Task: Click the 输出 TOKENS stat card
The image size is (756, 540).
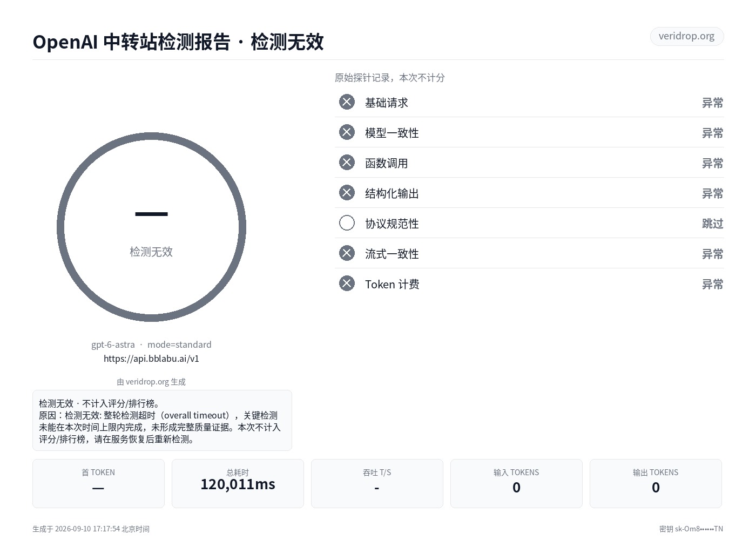Action: 656,483
